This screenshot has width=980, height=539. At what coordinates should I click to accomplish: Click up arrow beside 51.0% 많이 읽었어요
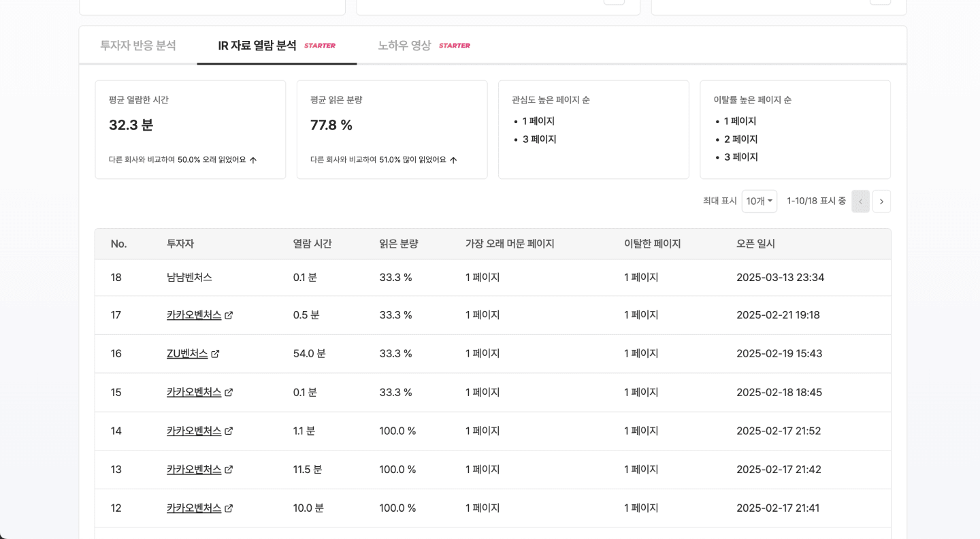pos(453,160)
